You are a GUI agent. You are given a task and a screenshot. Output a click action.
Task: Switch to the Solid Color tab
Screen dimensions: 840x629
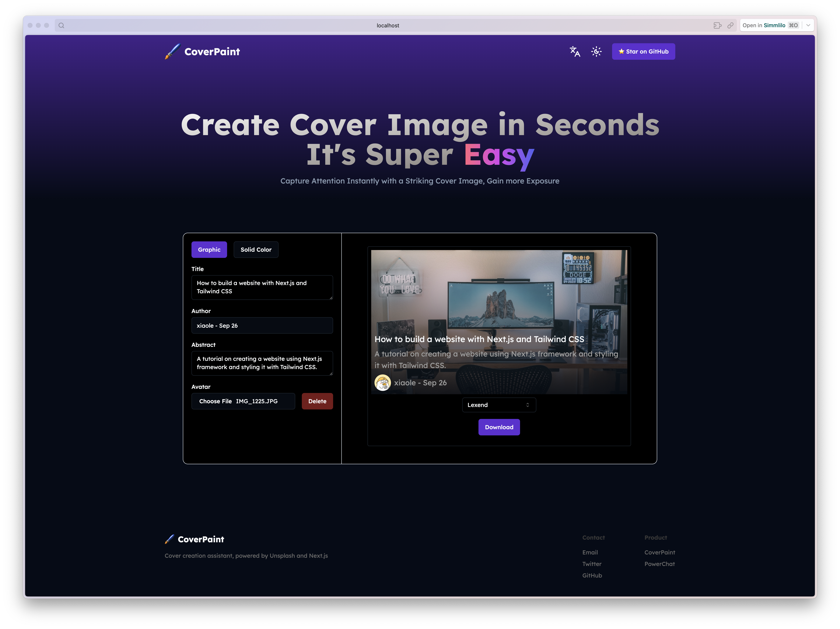coord(255,250)
